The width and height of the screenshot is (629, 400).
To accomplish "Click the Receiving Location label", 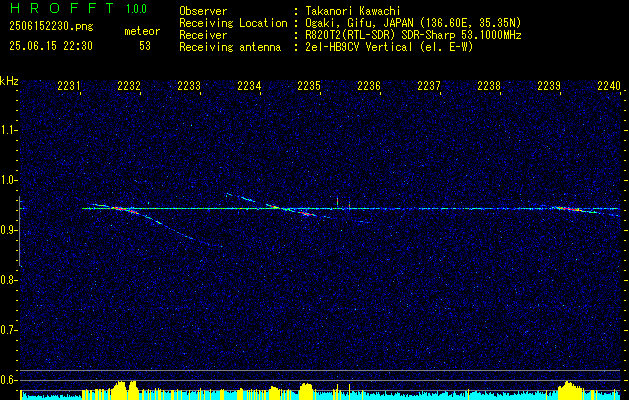I will 233,24.
